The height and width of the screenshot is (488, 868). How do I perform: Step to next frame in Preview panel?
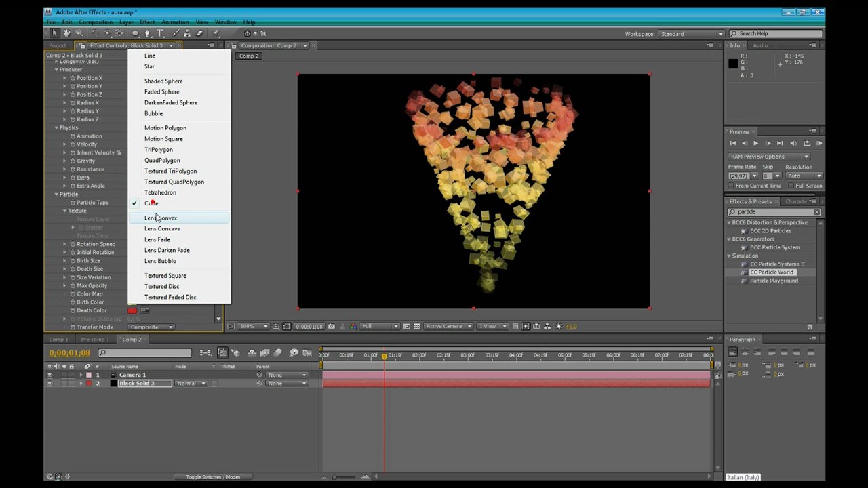[x=768, y=143]
